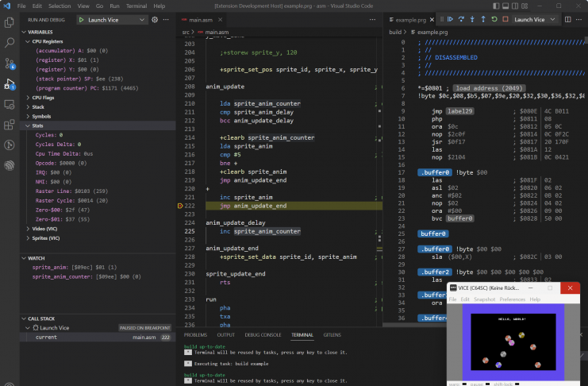
Task: Click the src breadcrumb of main.asm
Action: [x=186, y=33]
